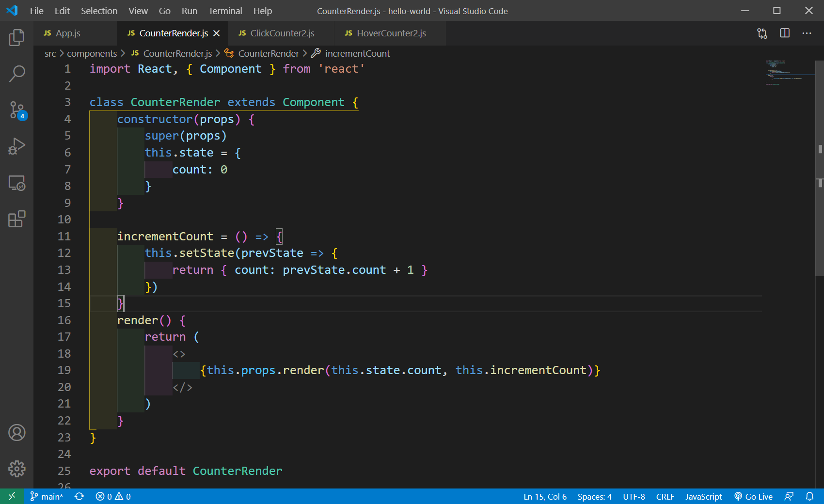Open the Explorer view in activity bar
The height and width of the screenshot is (504, 824).
pyautogui.click(x=16, y=37)
